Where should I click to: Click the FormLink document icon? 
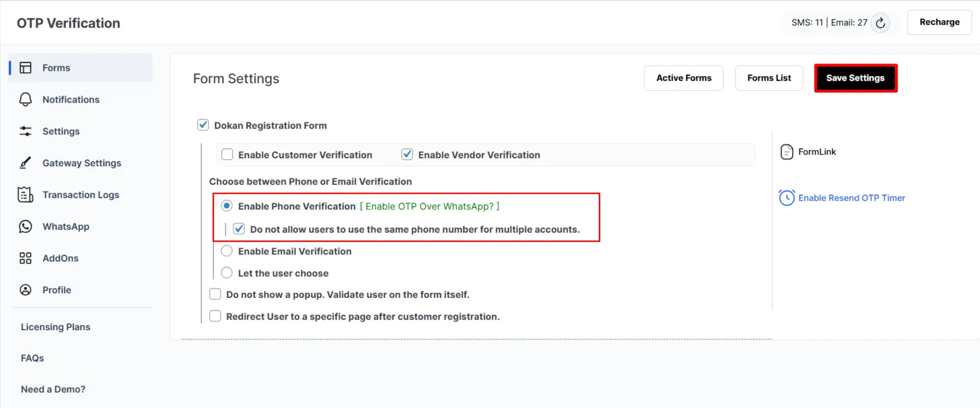point(787,152)
